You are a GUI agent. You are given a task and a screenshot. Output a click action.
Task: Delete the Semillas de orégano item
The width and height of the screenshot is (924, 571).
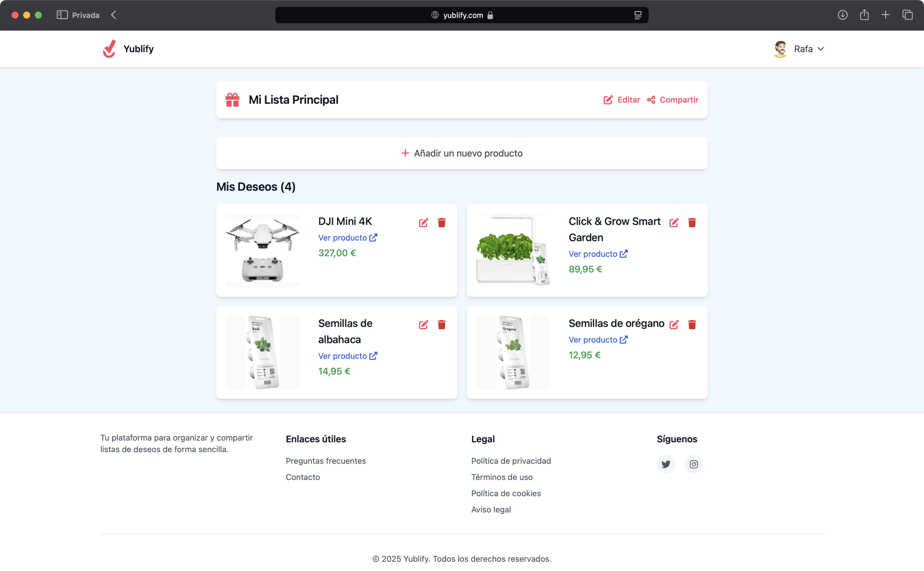click(x=692, y=324)
